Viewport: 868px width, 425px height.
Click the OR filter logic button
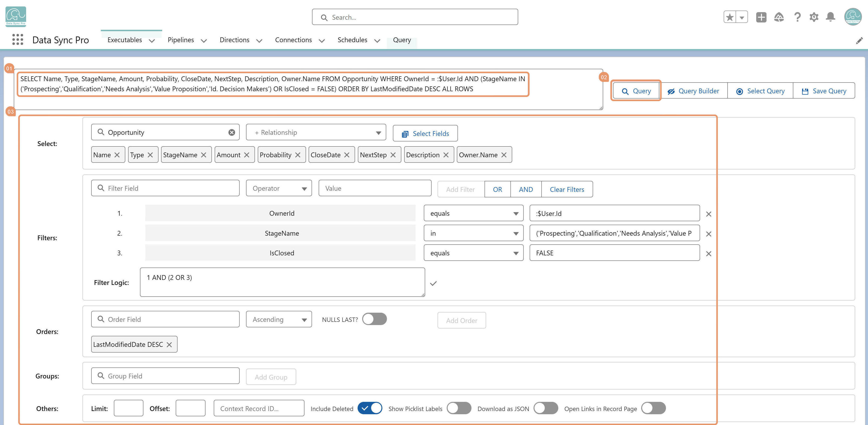tap(497, 189)
